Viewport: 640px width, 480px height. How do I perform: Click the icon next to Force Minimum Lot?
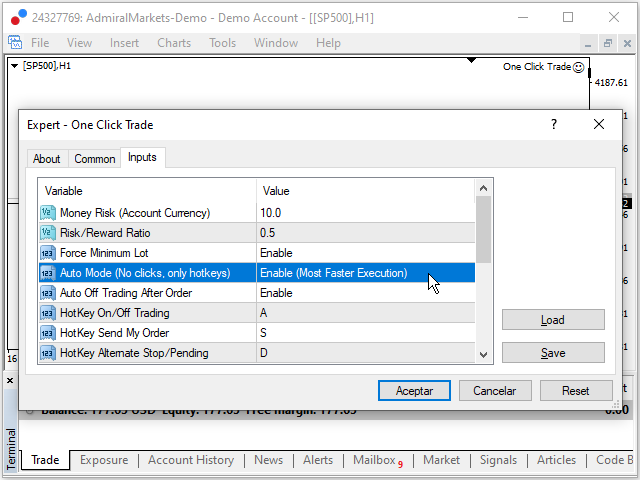(48, 253)
